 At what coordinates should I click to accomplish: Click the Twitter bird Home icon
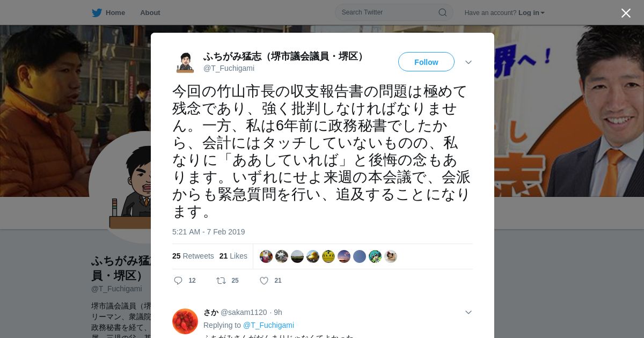97,13
